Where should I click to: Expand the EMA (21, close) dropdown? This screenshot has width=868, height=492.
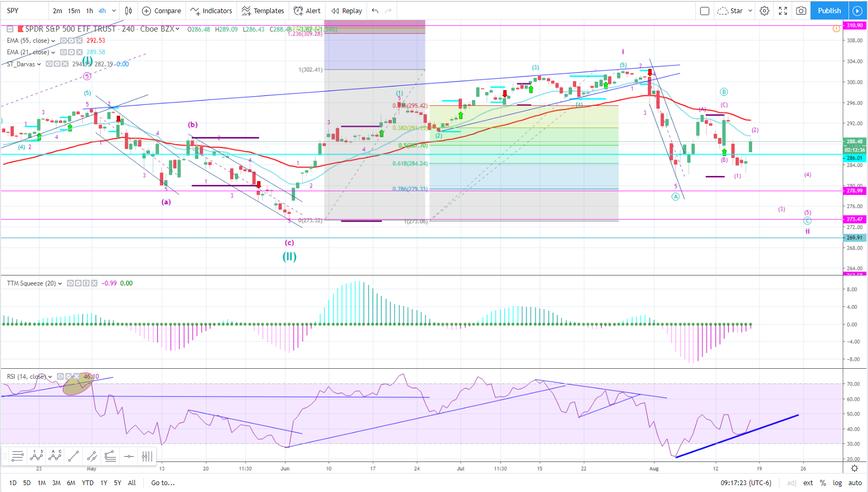click(x=53, y=52)
